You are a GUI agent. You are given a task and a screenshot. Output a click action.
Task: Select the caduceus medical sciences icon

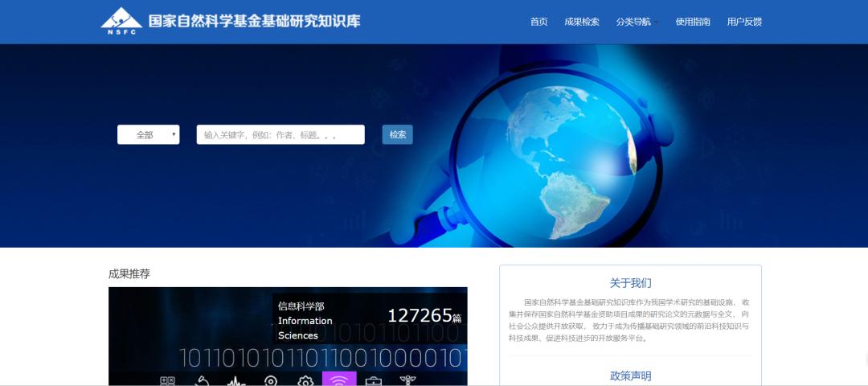(x=407, y=380)
